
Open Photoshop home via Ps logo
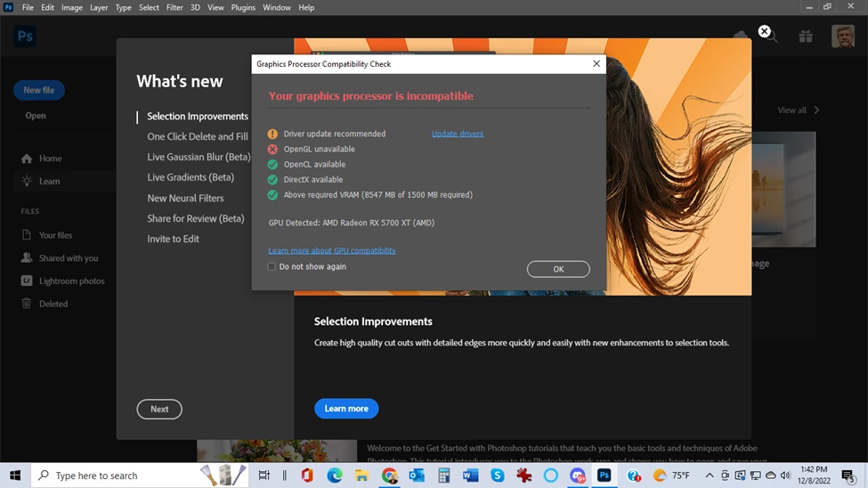pyautogui.click(x=25, y=37)
